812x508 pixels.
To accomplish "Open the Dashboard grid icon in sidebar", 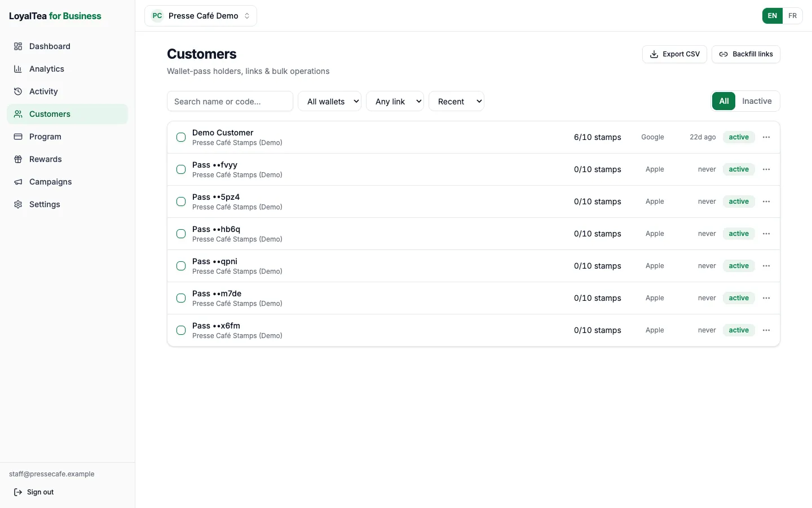I will [x=18, y=46].
